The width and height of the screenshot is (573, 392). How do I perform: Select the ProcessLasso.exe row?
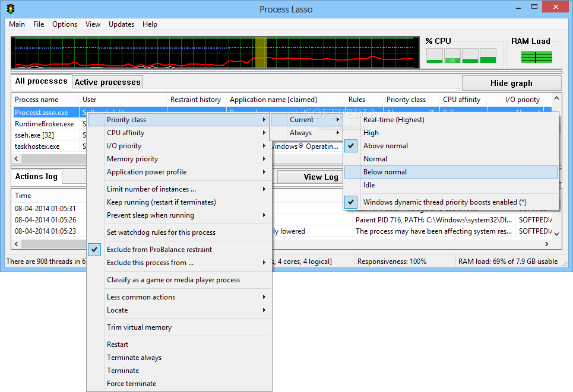pos(46,113)
